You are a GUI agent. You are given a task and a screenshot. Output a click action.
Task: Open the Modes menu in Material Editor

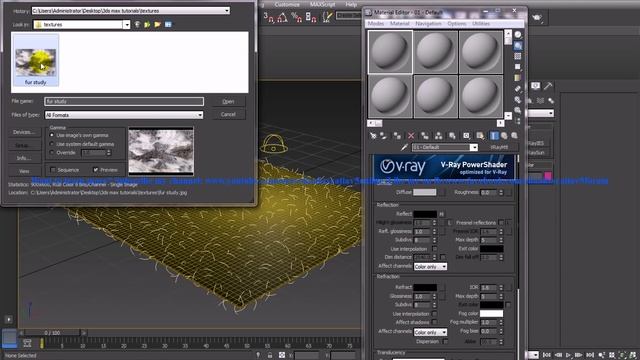click(x=376, y=24)
